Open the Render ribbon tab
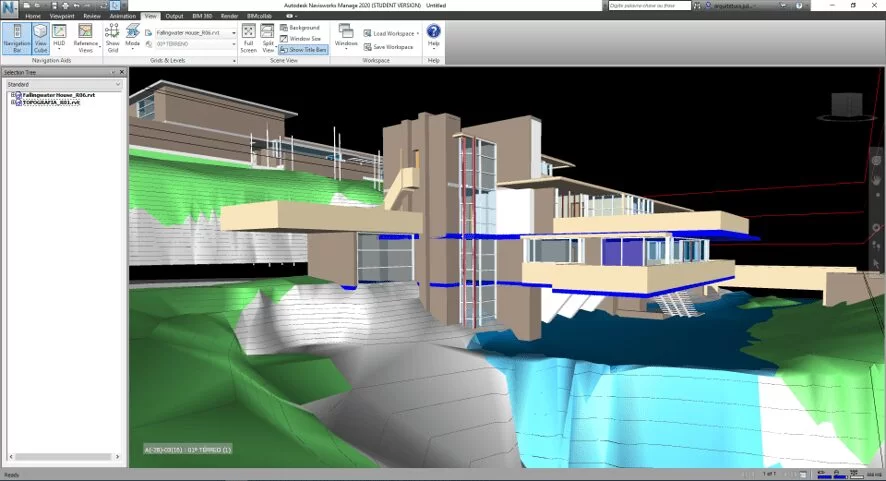 [x=229, y=16]
